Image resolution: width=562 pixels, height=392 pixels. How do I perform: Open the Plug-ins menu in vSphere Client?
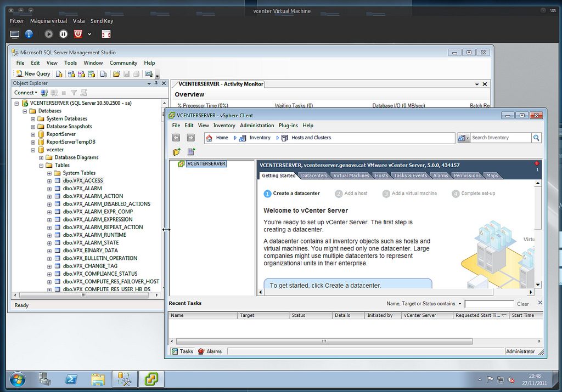288,126
